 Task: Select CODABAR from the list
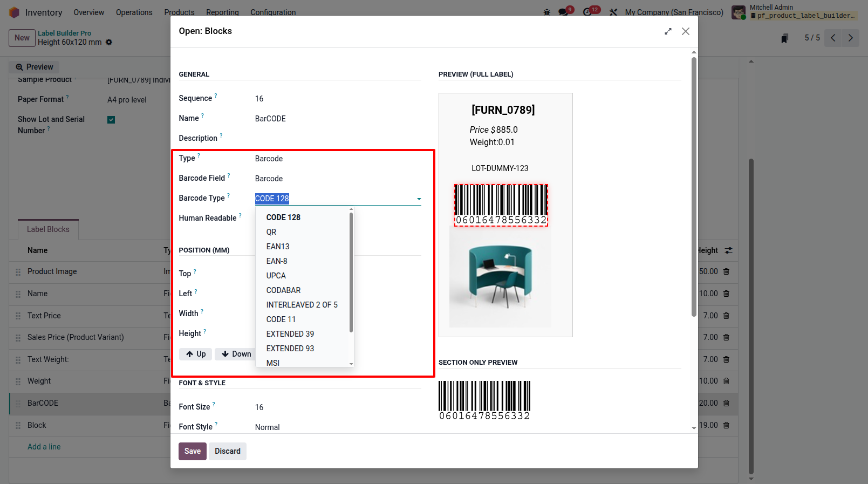click(284, 290)
